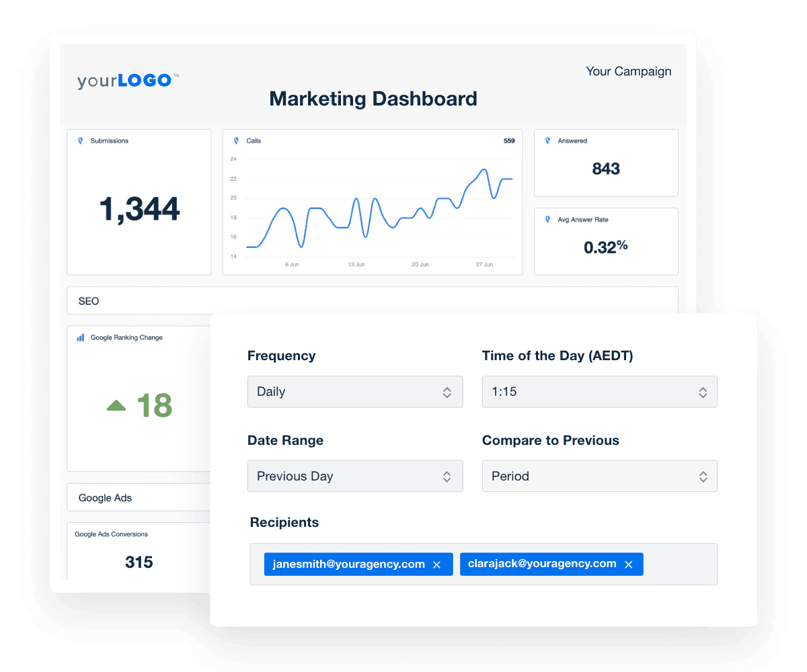Click the Avg Answer Rate pin icon

547,220
